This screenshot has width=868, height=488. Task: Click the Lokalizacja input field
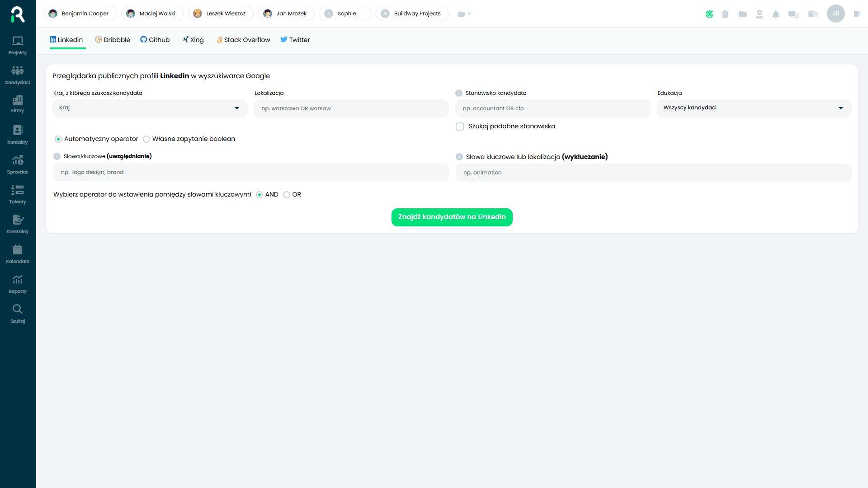tap(351, 108)
